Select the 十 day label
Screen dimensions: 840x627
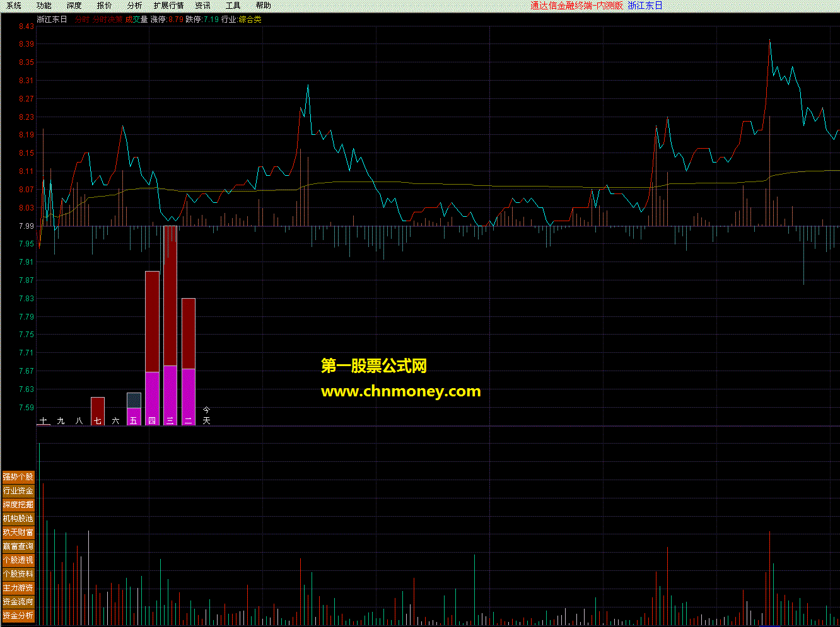pos(44,420)
